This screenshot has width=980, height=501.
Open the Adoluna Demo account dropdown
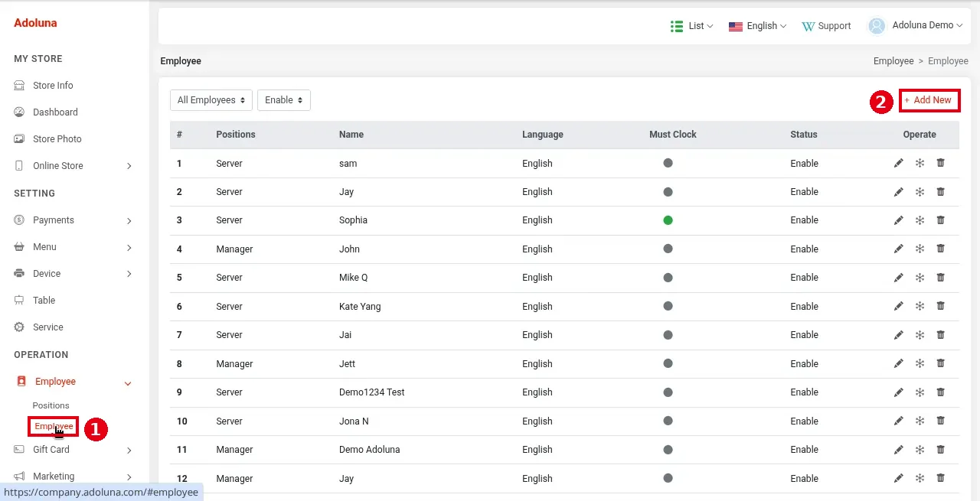point(915,25)
